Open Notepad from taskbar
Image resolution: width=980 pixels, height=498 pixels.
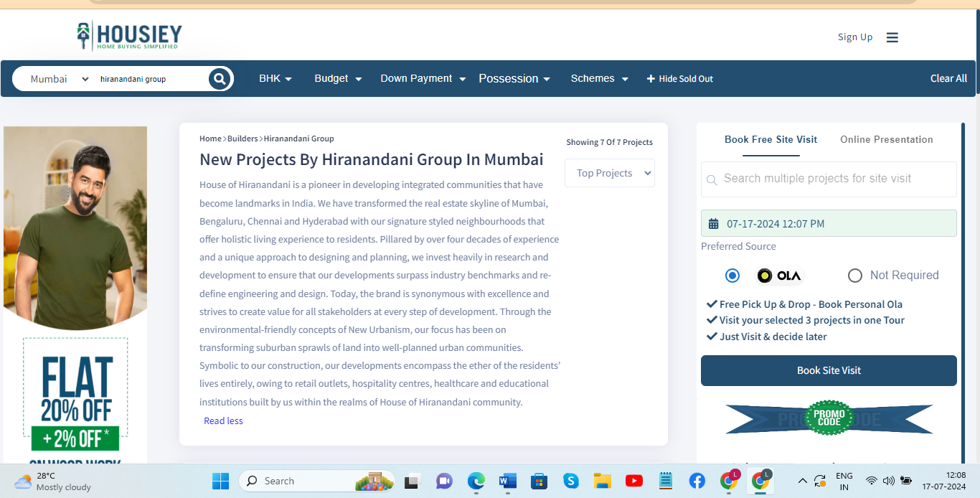pos(666,481)
